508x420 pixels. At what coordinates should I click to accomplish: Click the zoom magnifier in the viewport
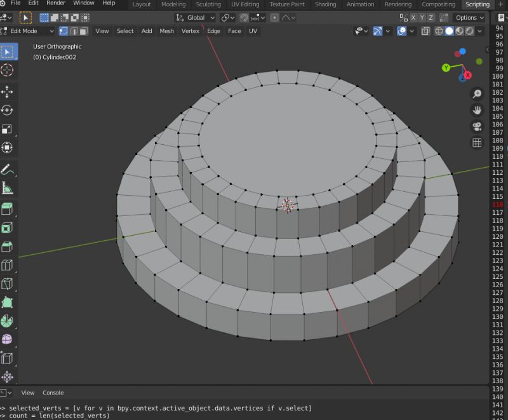[x=477, y=94]
